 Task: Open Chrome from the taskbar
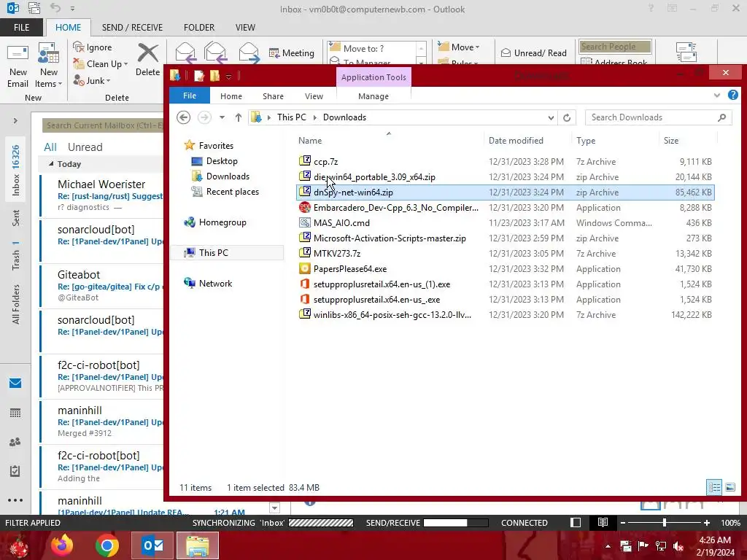pos(107,545)
